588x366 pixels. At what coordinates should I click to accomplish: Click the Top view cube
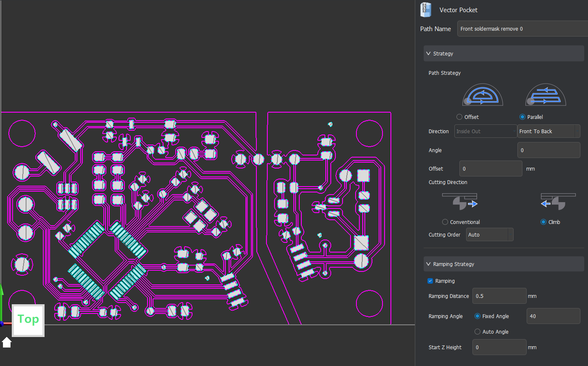tap(28, 320)
